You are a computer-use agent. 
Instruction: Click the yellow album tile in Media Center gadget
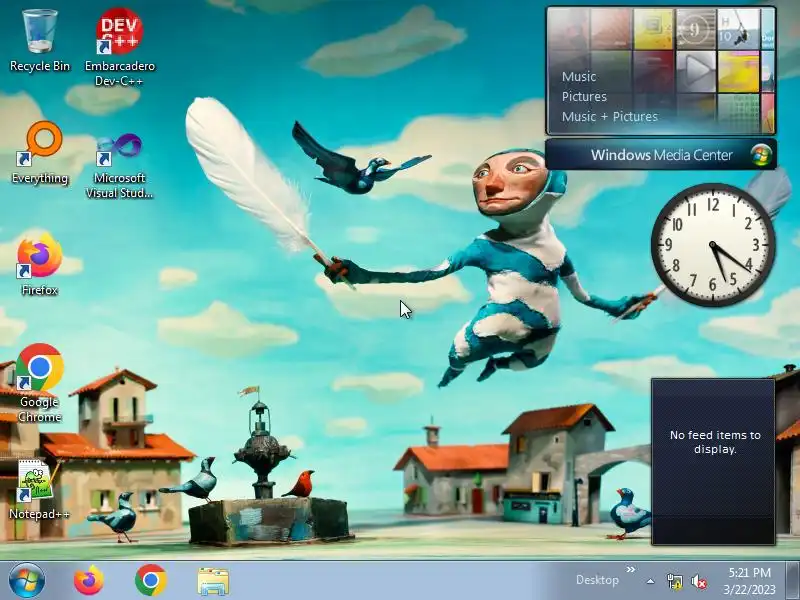(738, 71)
